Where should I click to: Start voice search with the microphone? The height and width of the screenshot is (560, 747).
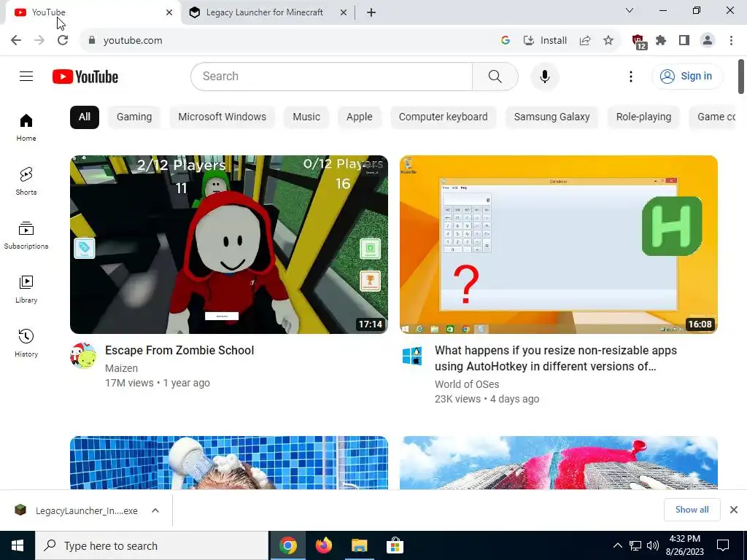tap(544, 76)
